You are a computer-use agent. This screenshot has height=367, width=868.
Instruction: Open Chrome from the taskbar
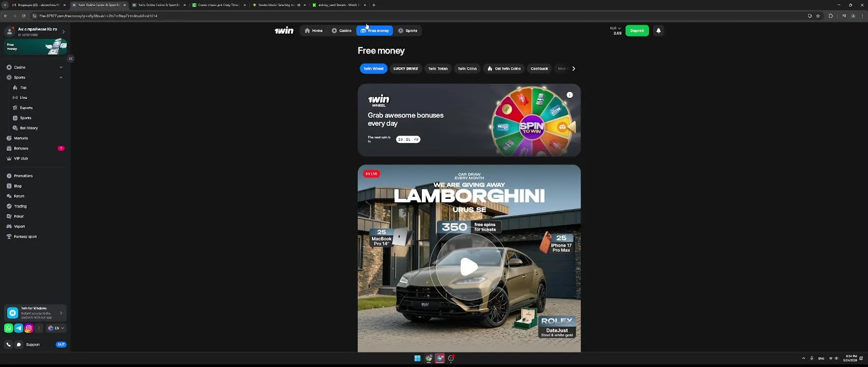point(428,358)
